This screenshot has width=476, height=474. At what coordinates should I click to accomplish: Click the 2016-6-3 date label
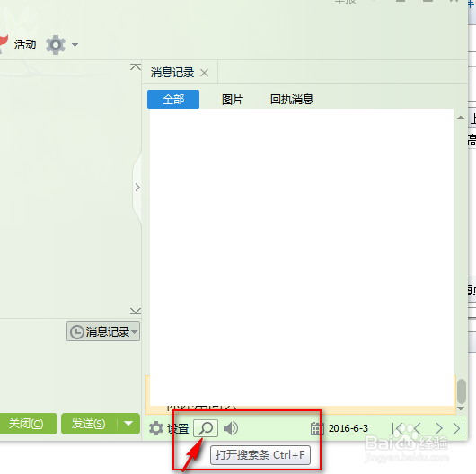348,428
